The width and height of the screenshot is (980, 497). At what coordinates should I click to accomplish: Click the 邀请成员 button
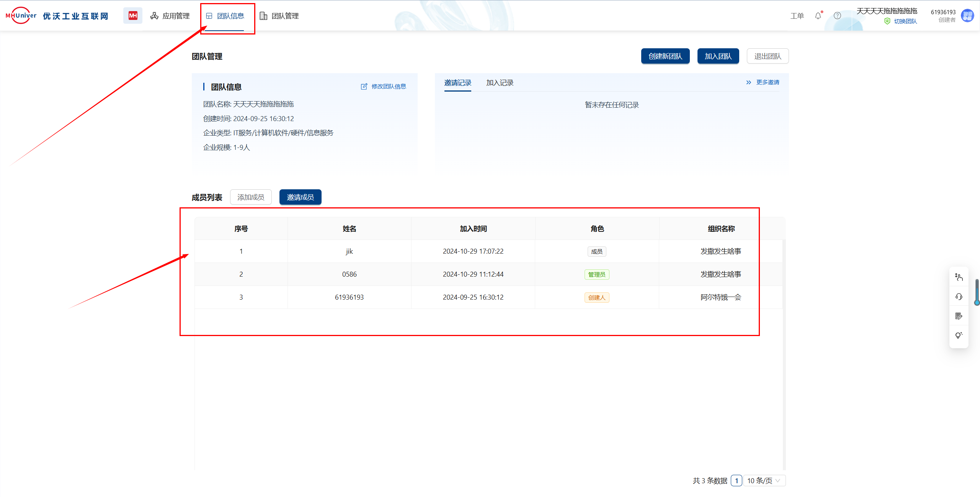[x=300, y=197]
